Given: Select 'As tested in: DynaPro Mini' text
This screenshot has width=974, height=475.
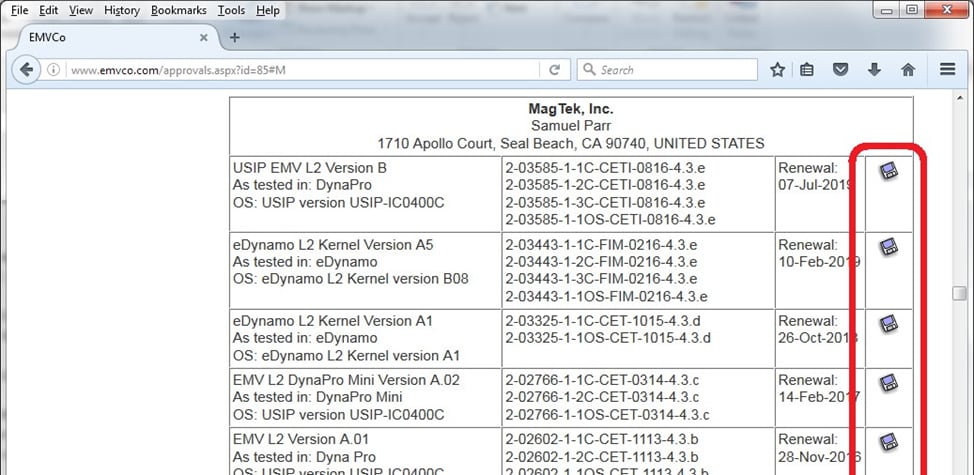Looking at the screenshot, I should pyautogui.click(x=317, y=397).
